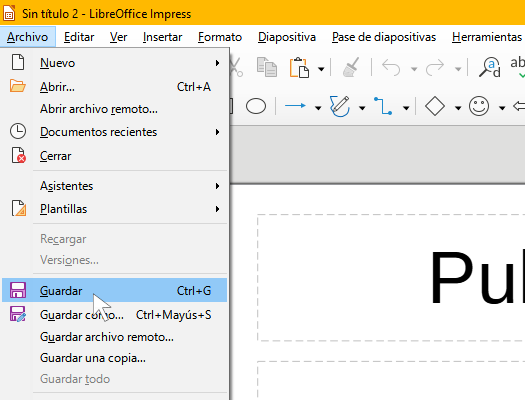This screenshot has width=525, height=400.
Task: Select the Line arrow drawing tool
Action: (295, 106)
